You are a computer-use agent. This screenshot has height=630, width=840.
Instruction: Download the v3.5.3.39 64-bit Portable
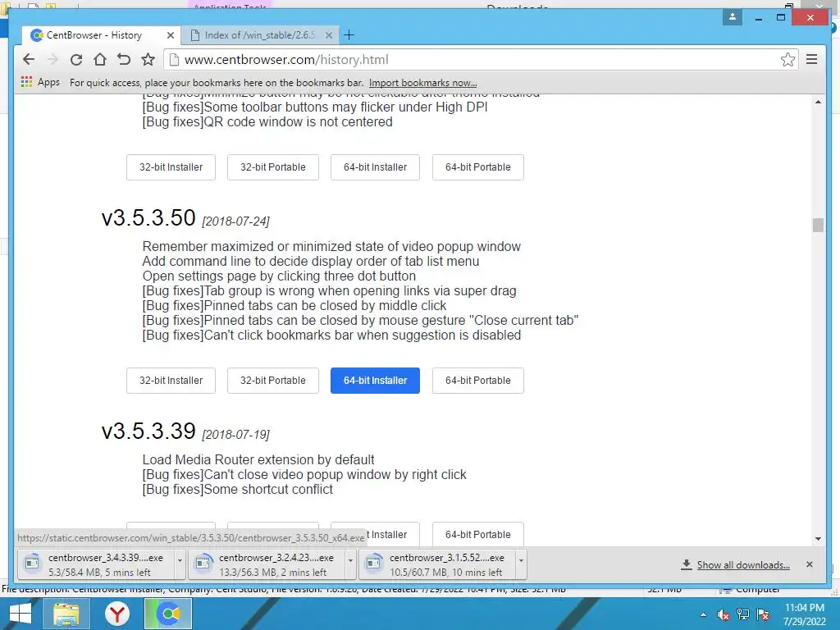point(478,534)
